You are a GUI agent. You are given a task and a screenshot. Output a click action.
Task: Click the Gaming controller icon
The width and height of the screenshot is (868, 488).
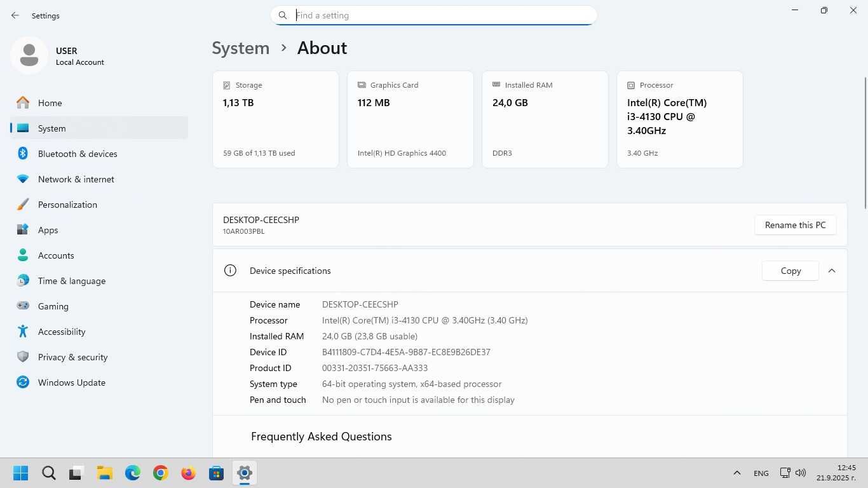click(x=23, y=306)
